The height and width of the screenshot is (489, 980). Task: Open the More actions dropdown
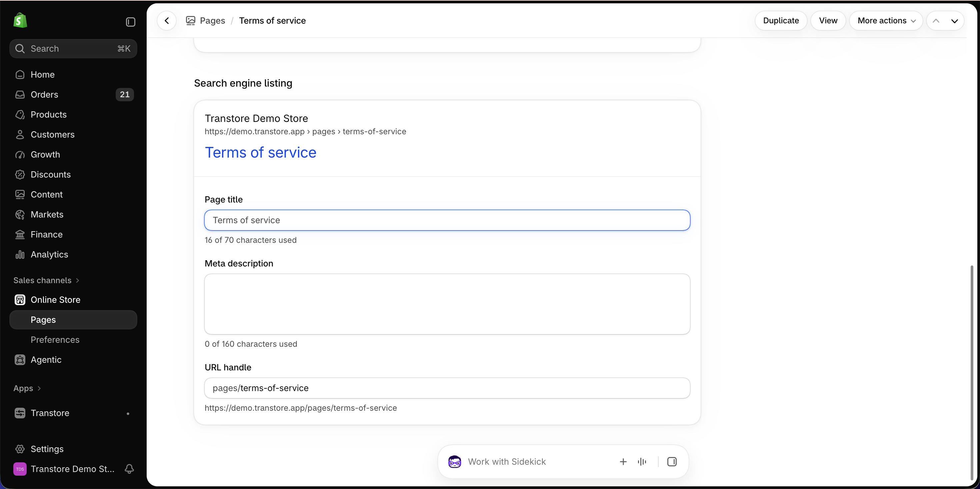pyautogui.click(x=886, y=21)
